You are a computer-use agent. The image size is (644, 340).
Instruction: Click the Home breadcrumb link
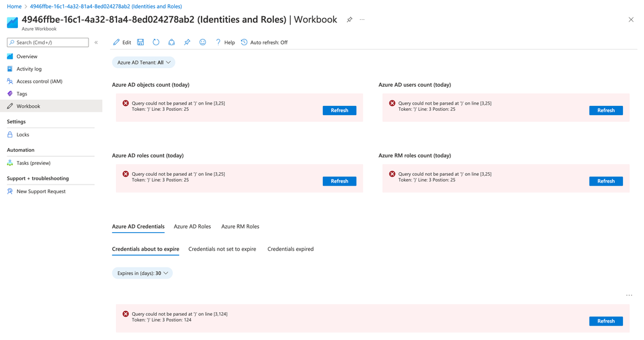(x=14, y=6)
